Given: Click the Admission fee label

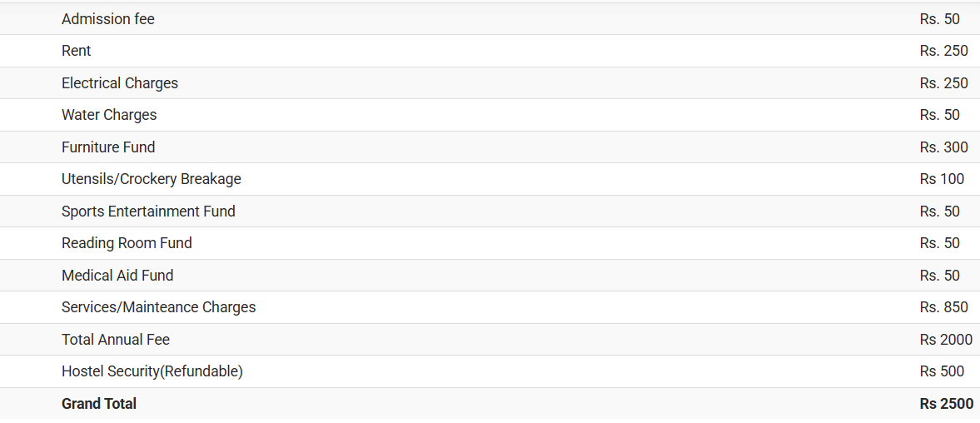Looking at the screenshot, I should click(108, 19).
